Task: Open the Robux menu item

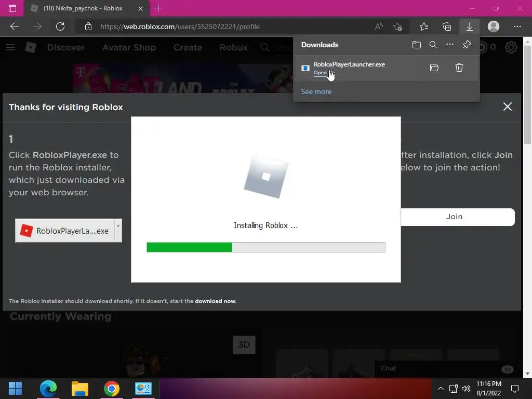Action: (x=233, y=47)
